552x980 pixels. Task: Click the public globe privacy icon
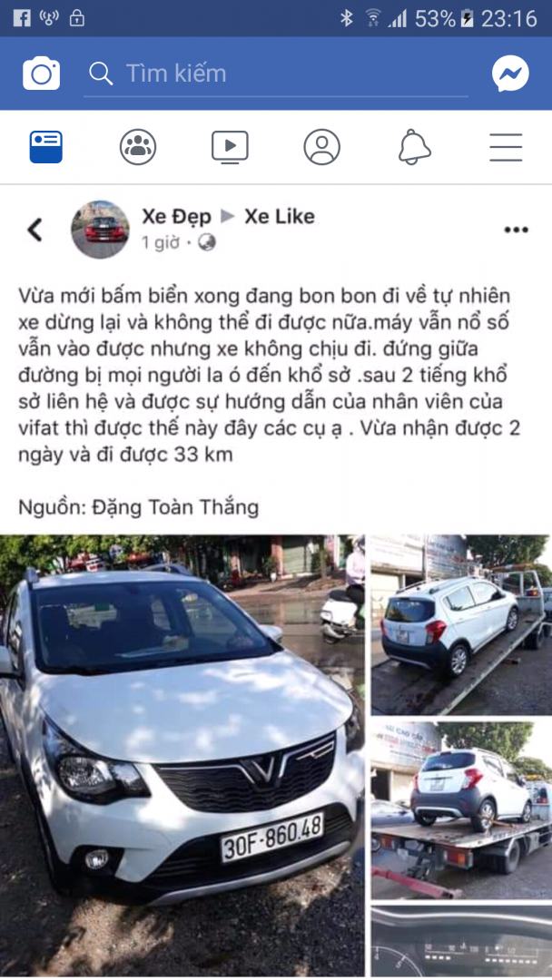[x=207, y=242]
